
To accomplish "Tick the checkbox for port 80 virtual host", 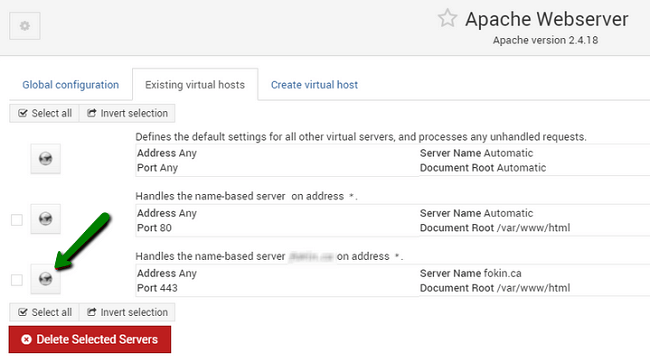I will (17, 220).
